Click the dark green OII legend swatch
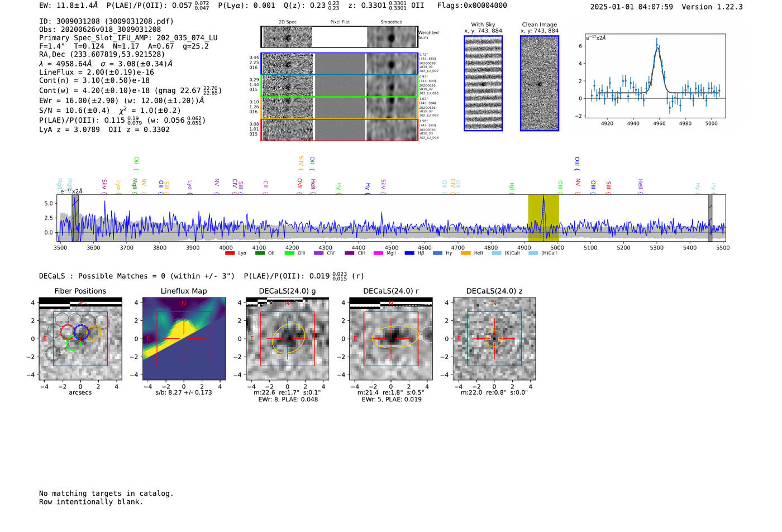 pyautogui.click(x=260, y=253)
